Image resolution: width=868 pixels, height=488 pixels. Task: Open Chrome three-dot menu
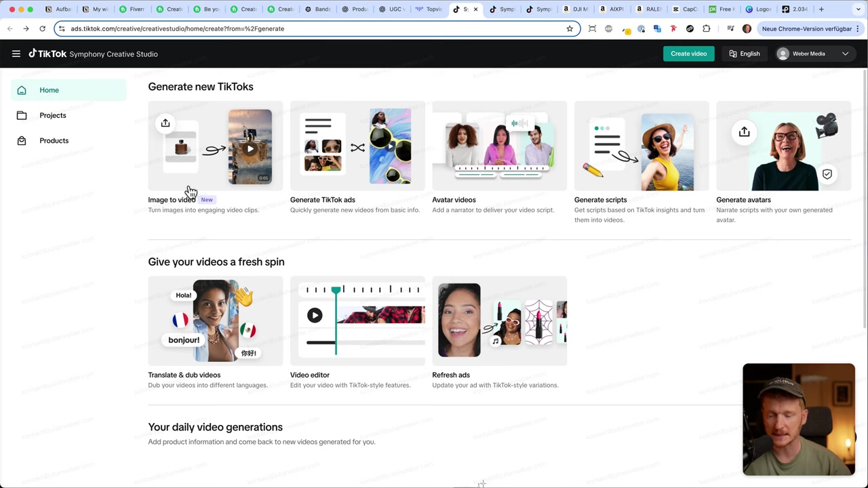tap(859, 28)
